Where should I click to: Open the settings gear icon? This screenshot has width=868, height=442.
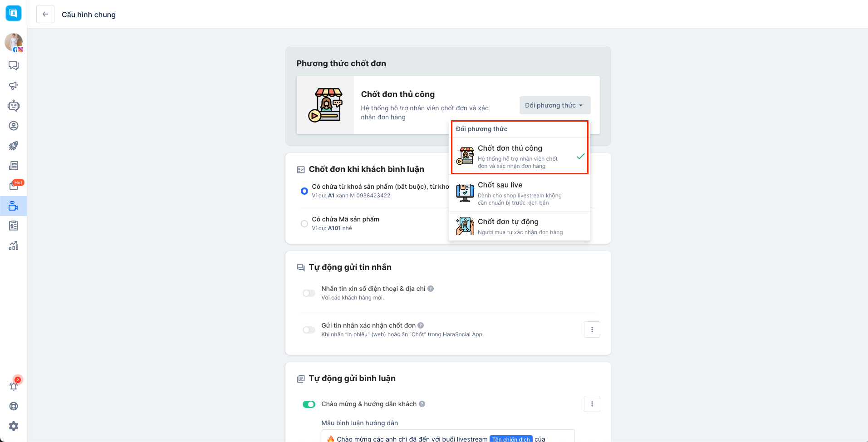14,426
